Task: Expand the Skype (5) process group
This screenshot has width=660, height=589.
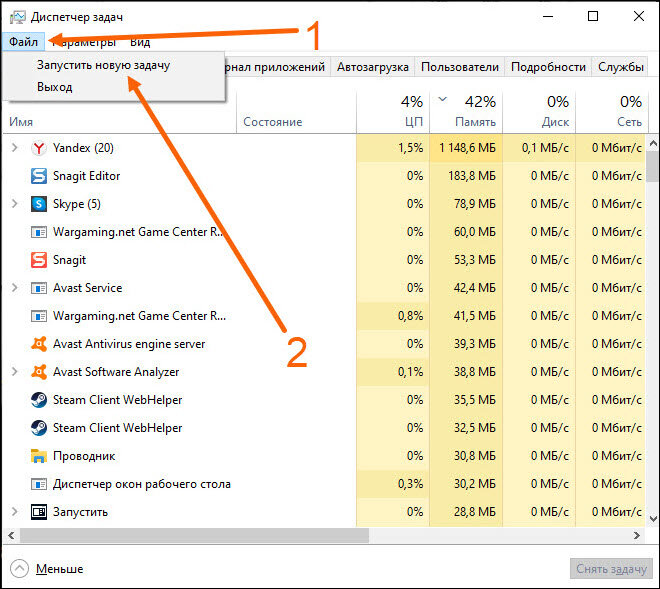Action: [x=15, y=204]
